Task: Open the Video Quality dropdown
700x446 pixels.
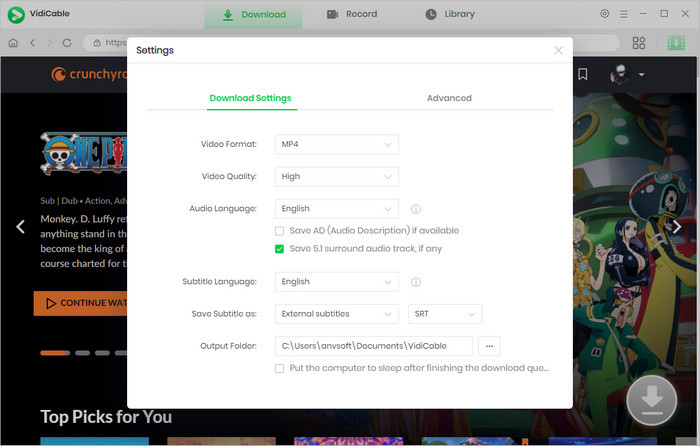Action: 337,176
